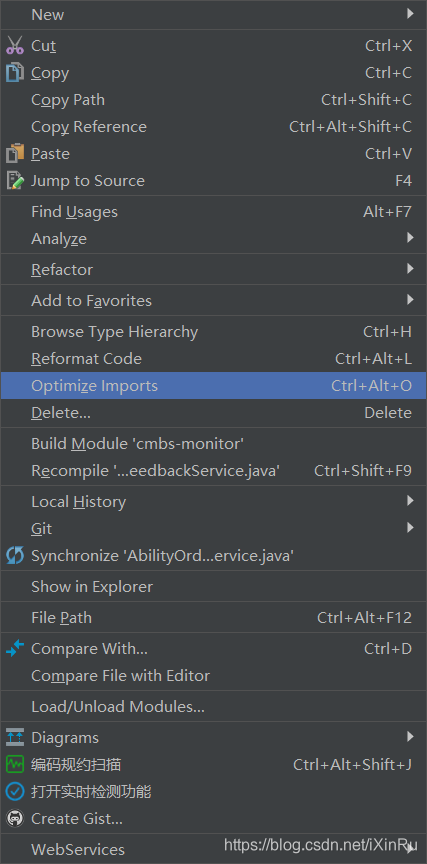Screen dimensions: 427x864
Task: Expand the Git submenu arrow
Action: 410,528
